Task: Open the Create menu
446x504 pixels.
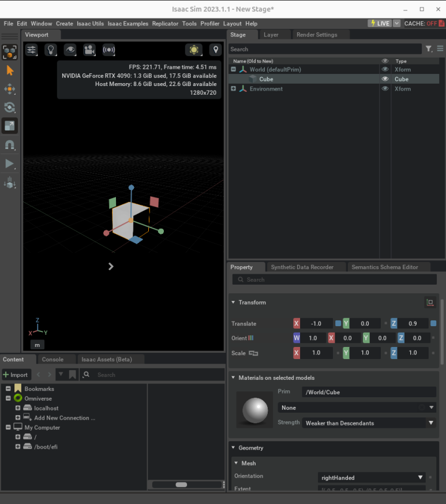Action: click(64, 24)
